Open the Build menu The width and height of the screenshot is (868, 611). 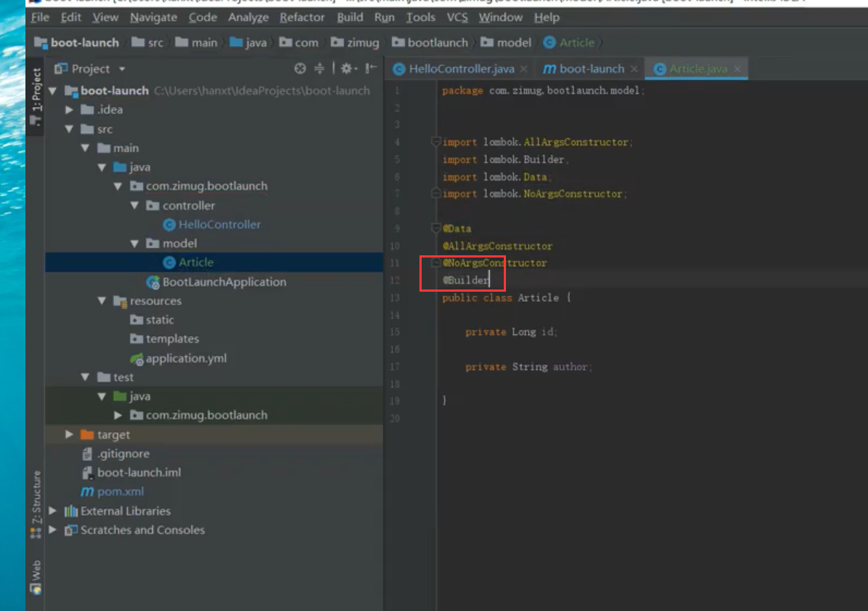click(x=350, y=17)
